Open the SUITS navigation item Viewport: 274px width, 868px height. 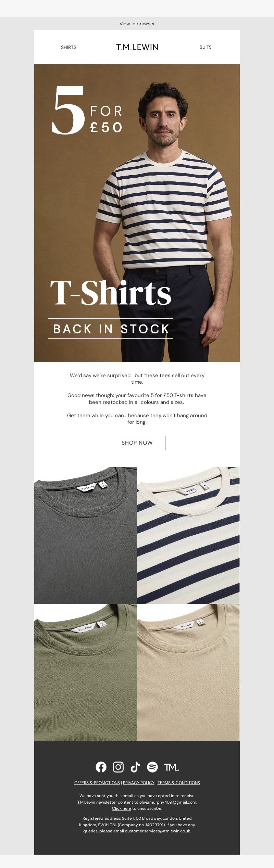[x=206, y=47]
